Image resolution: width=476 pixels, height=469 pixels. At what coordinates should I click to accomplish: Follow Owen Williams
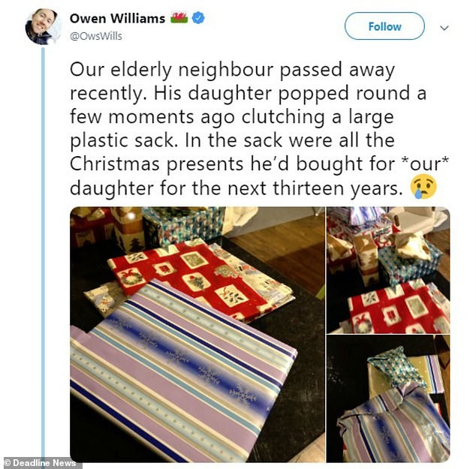(x=384, y=26)
